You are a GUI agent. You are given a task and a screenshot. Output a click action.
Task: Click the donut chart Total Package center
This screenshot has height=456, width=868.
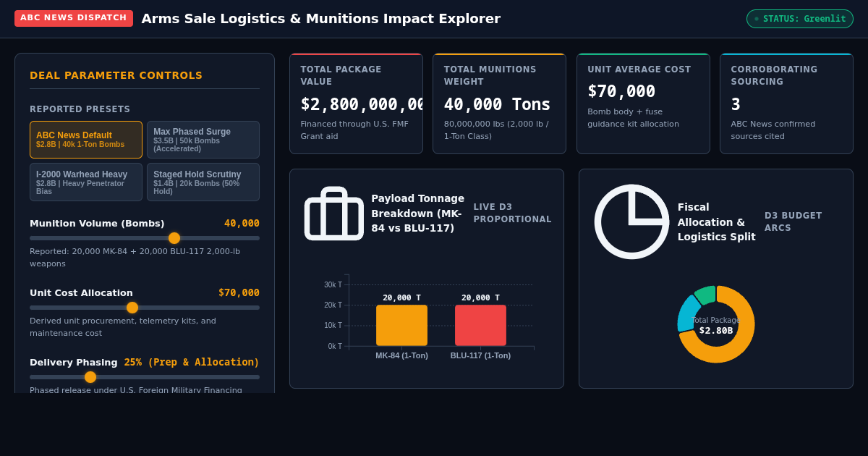click(x=716, y=325)
